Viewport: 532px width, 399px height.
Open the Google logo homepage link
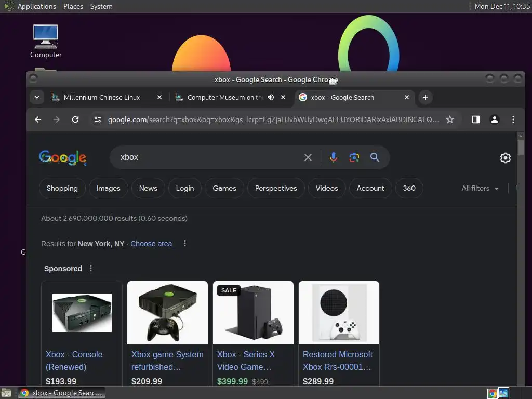(63, 158)
